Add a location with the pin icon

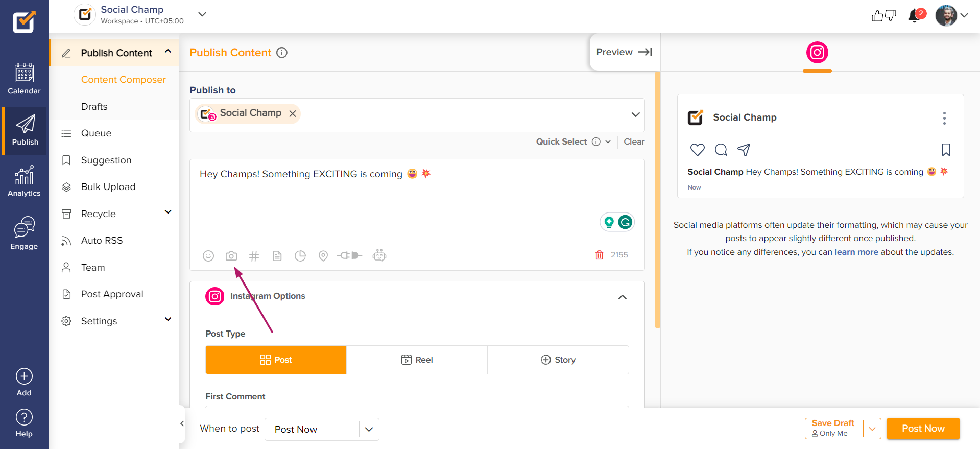[x=323, y=256]
